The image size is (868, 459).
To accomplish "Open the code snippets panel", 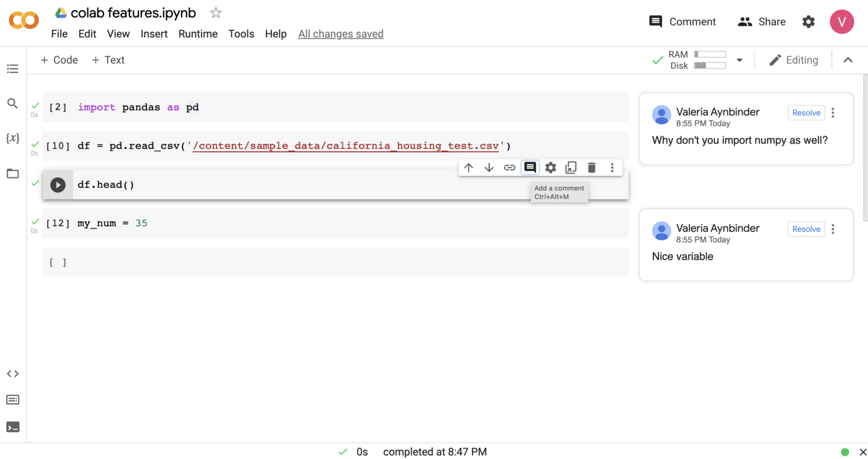I will coord(12,374).
